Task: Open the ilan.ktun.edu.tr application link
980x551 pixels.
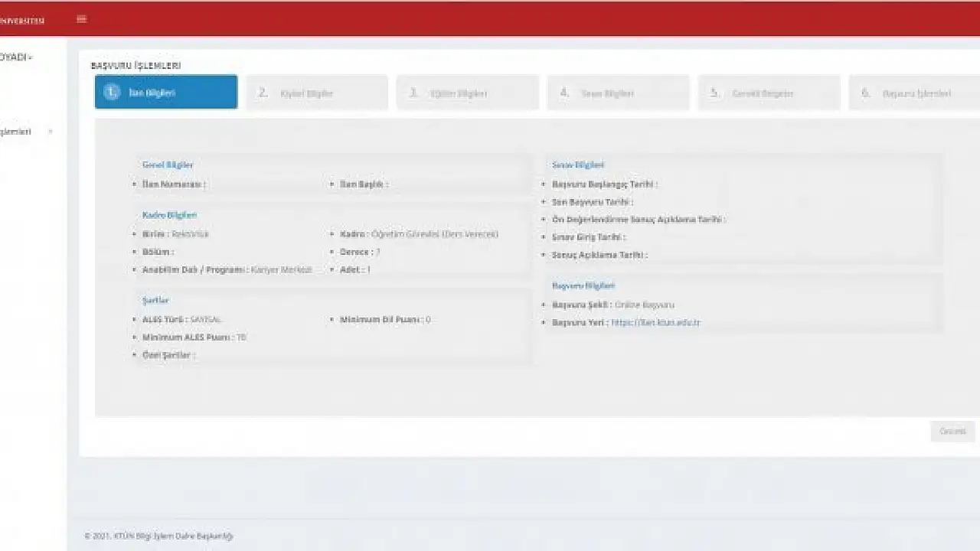Action: pos(655,323)
